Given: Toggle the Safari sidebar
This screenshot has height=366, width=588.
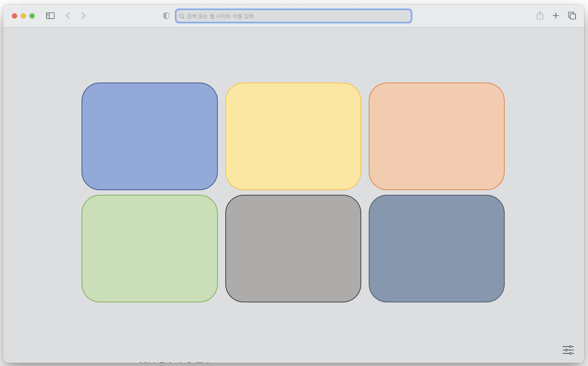Looking at the screenshot, I should pyautogui.click(x=50, y=16).
